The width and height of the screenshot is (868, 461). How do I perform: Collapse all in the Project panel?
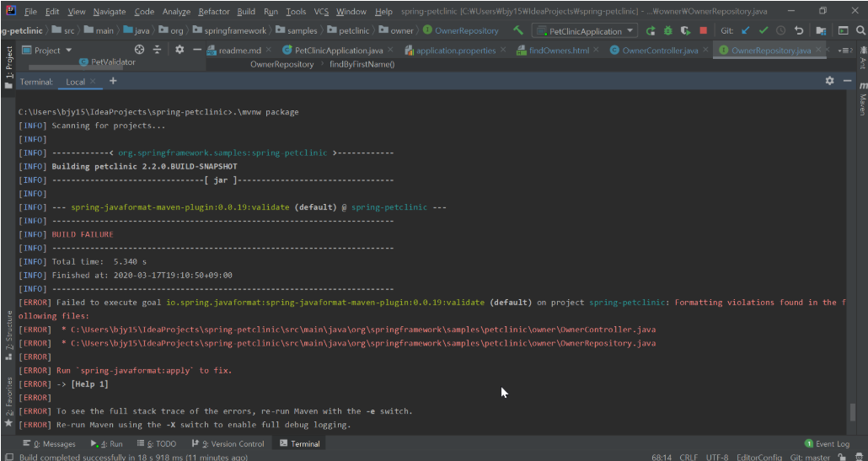[x=158, y=50]
